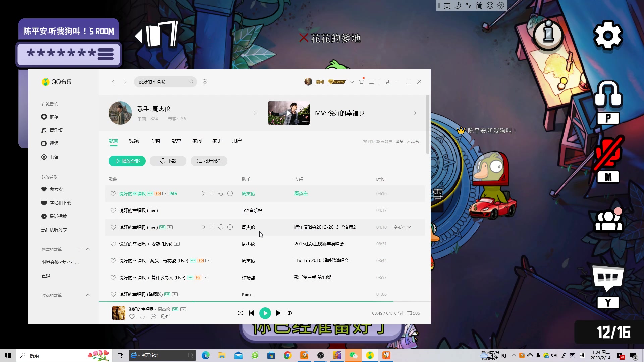Open 最近播放 in the sidebar
The height and width of the screenshot is (362, 644).
54,216
